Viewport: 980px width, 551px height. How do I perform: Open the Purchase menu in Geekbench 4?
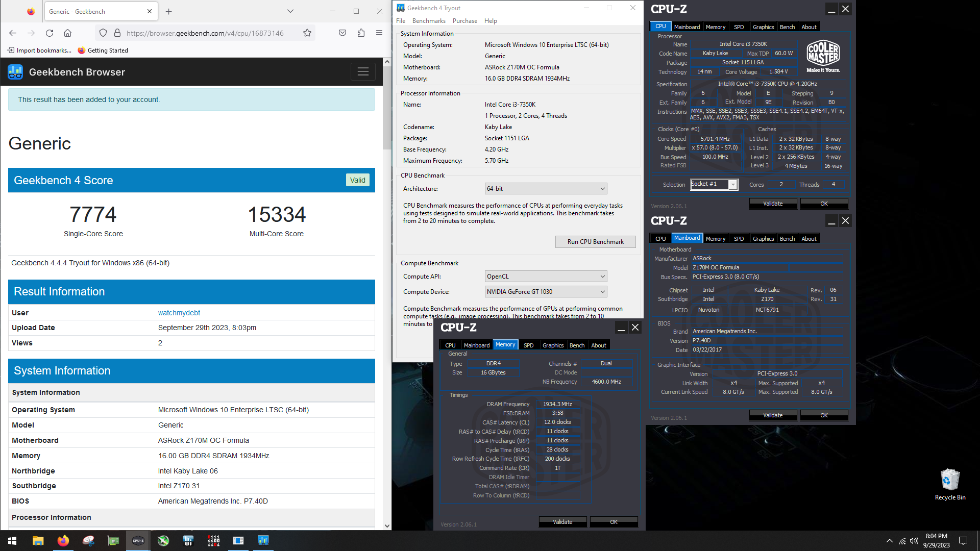[465, 21]
